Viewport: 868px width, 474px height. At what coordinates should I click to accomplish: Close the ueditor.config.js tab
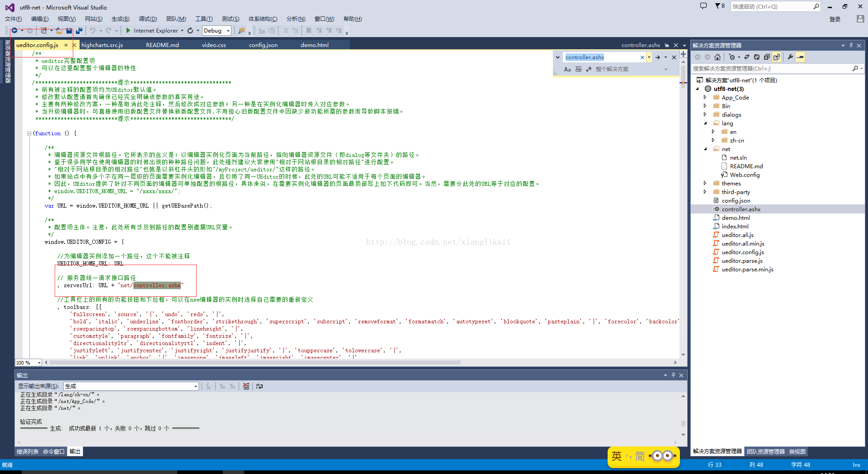click(x=74, y=45)
